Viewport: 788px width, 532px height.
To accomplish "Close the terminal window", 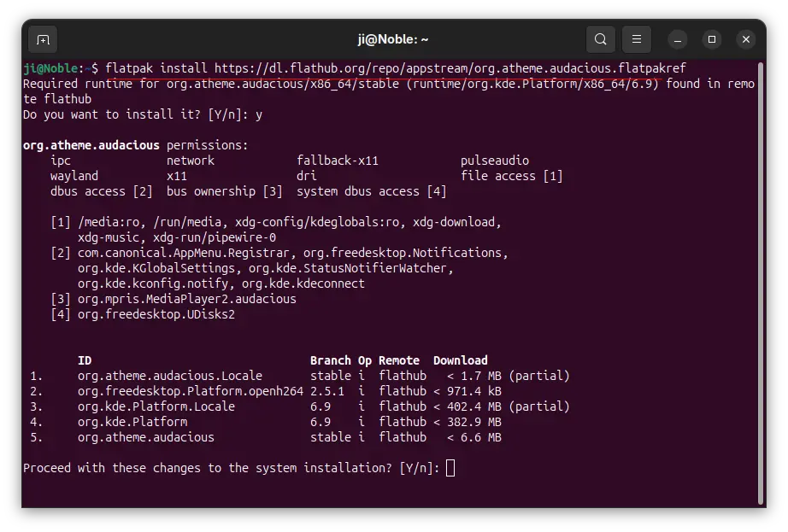I will (x=746, y=39).
